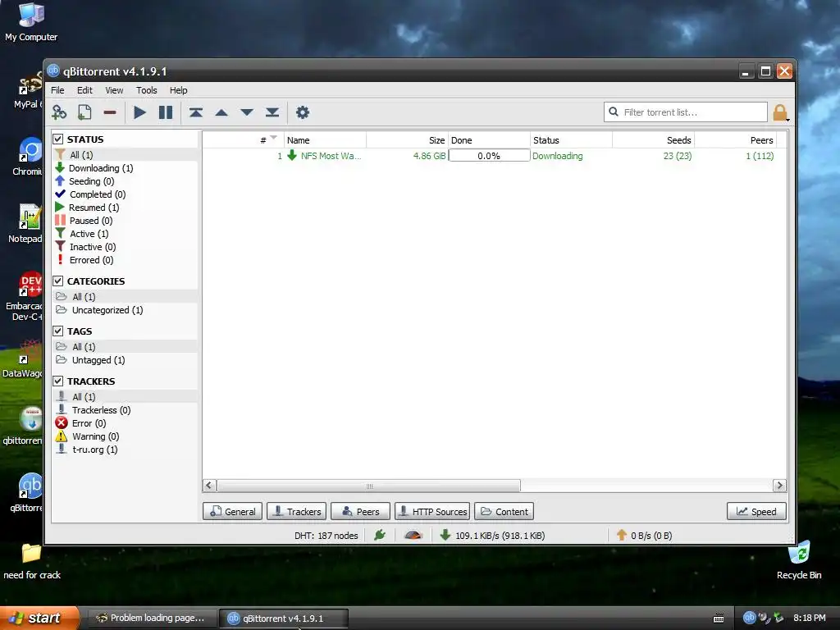Select the Resumed (1) status filter
840x630 pixels.
[x=94, y=208]
